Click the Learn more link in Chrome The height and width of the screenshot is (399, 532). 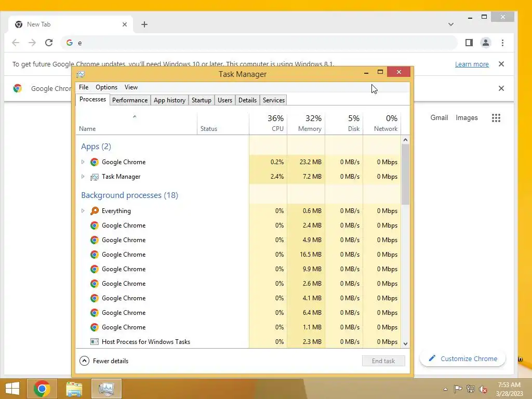pyautogui.click(x=472, y=64)
